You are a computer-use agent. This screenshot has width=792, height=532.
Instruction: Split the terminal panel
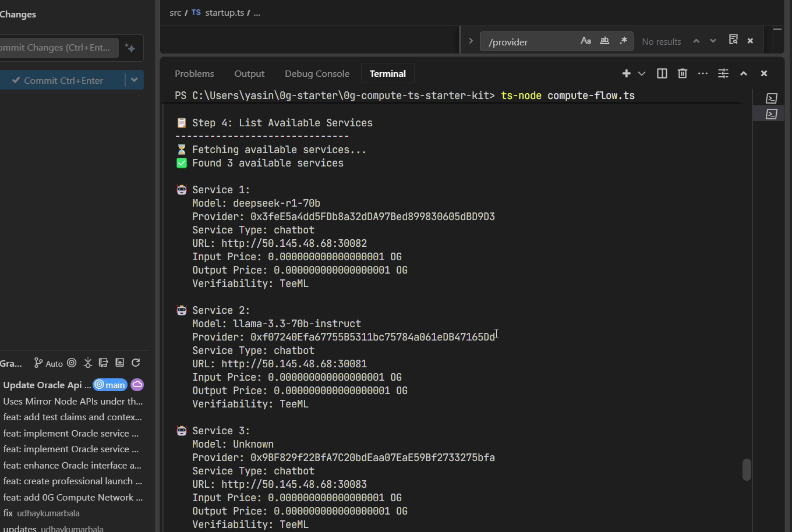[x=662, y=73]
